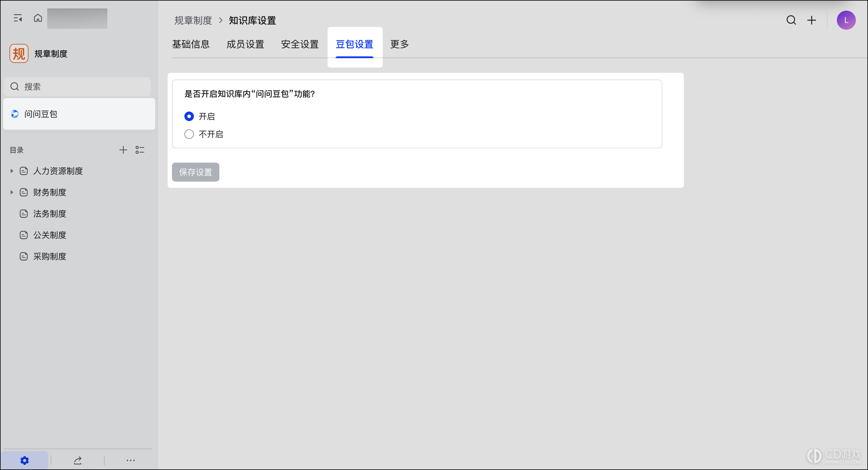The width and height of the screenshot is (868, 470).
Task: Click 知识库设置 breadcrumb text
Action: coord(252,20)
